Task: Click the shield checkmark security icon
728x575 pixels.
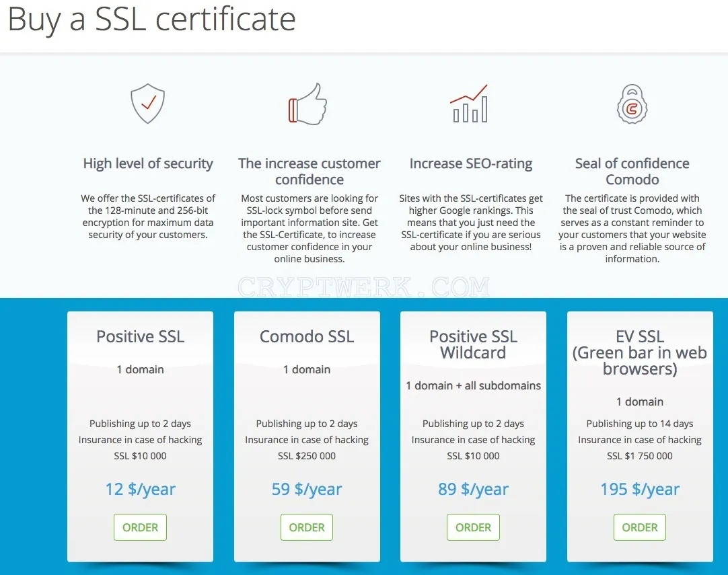Action: pos(147,104)
